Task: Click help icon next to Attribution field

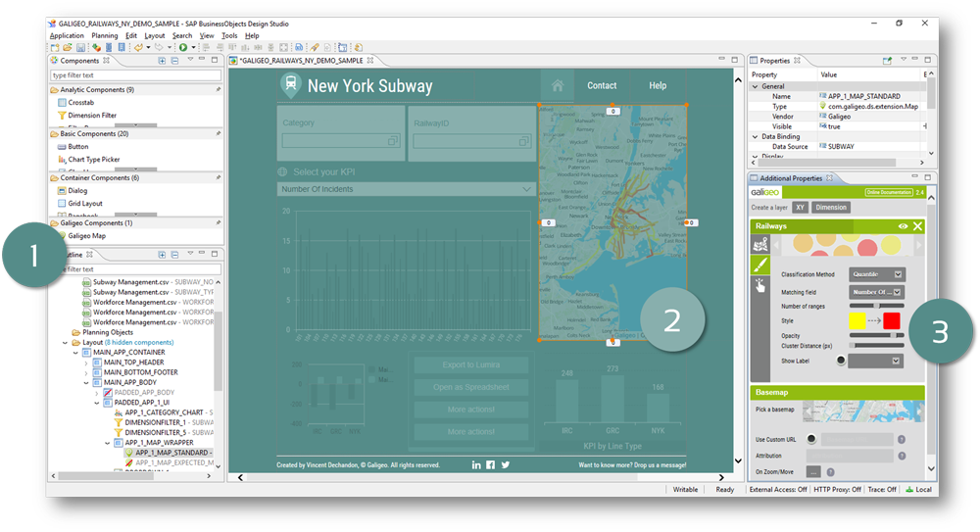Action: pos(902,456)
